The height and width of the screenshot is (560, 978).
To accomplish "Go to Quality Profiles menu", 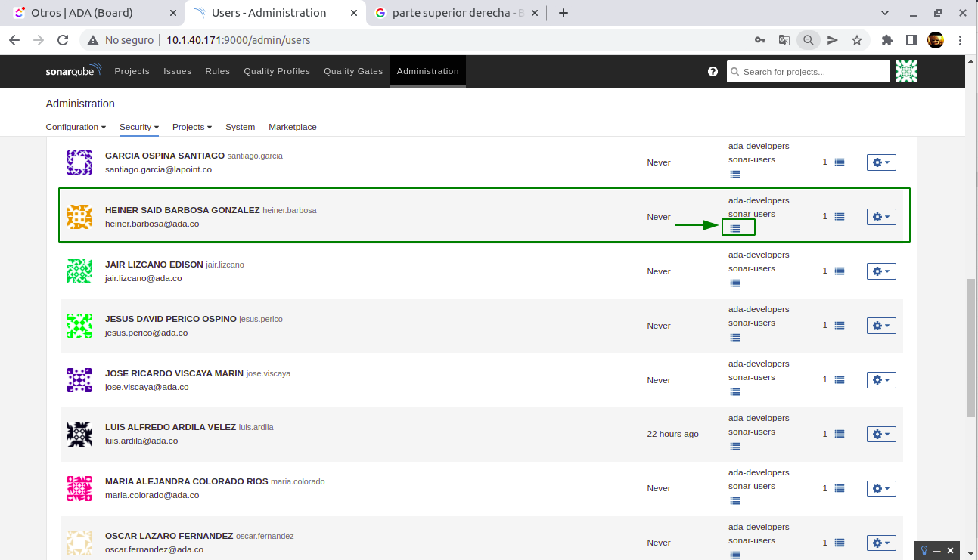I will tap(277, 71).
